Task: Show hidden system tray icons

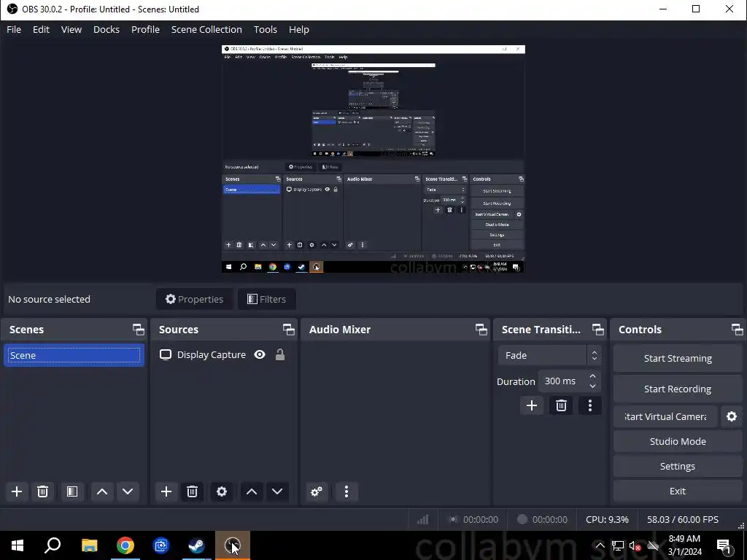Action: pyautogui.click(x=600, y=545)
